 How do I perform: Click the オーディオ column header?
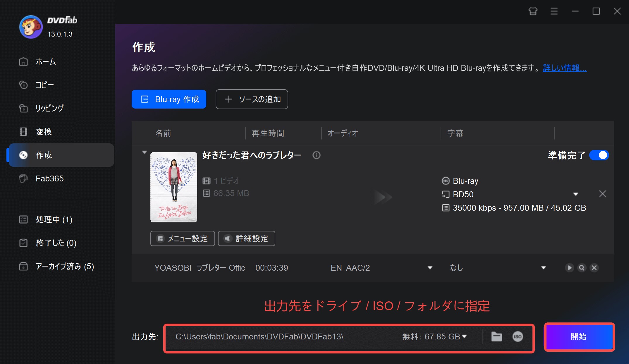[343, 133]
